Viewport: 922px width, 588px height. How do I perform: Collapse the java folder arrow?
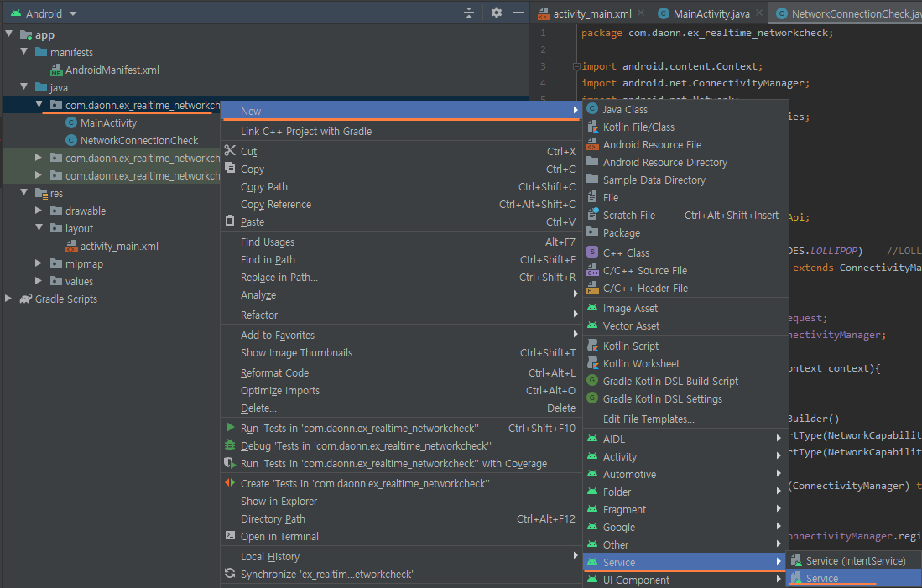pyautogui.click(x=24, y=87)
